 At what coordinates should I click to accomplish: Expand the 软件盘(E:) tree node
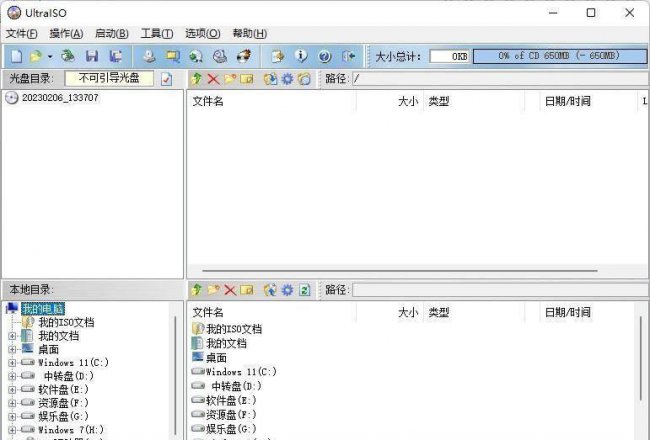[12, 390]
